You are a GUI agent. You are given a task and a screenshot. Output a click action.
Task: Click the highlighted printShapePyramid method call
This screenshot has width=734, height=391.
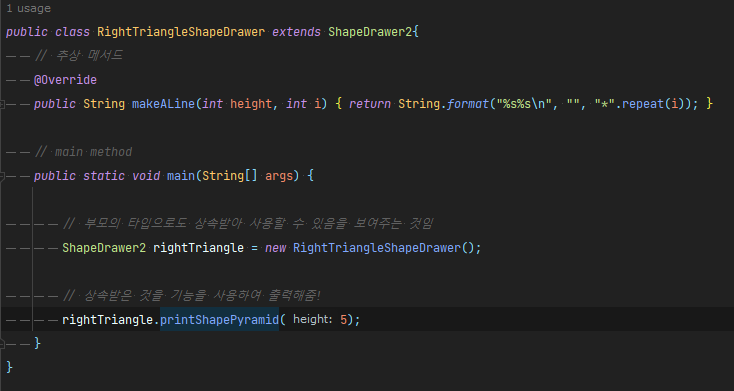pyautogui.click(x=220, y=319)
